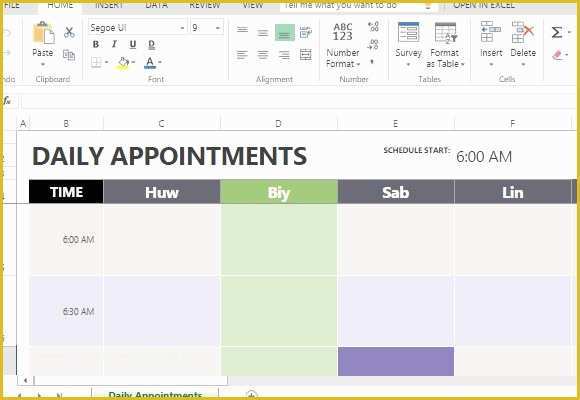
Task: Select the TIME header cell
Action: click(x=66, y=192)
